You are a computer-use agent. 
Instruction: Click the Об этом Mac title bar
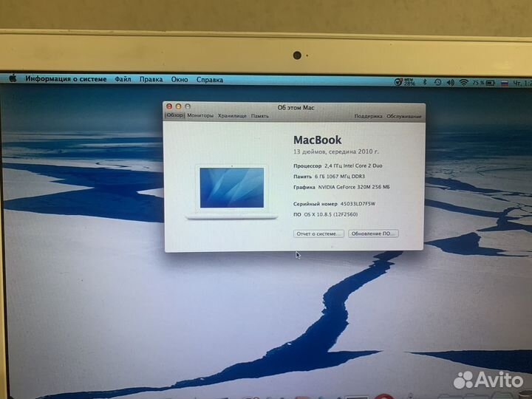pos(296,108)
